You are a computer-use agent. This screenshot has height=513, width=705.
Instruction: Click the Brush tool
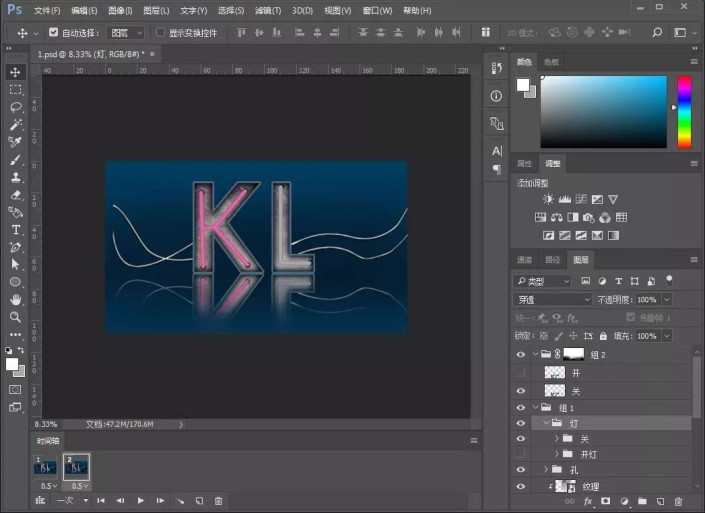[x=16, y=160]
